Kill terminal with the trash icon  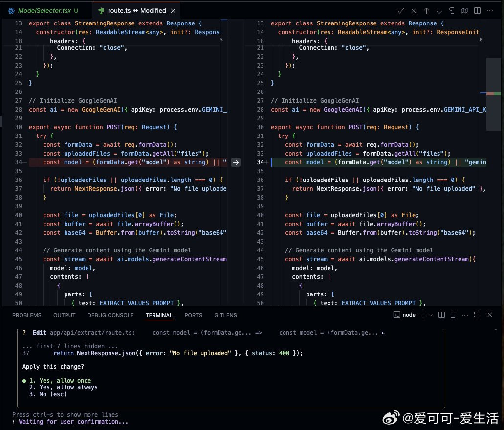click(x=453, y=315)
